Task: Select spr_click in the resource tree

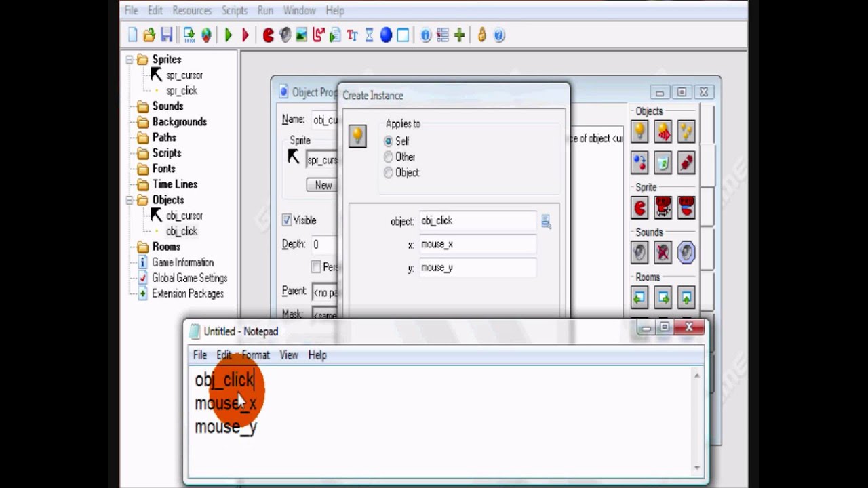Action: point(182,91)
